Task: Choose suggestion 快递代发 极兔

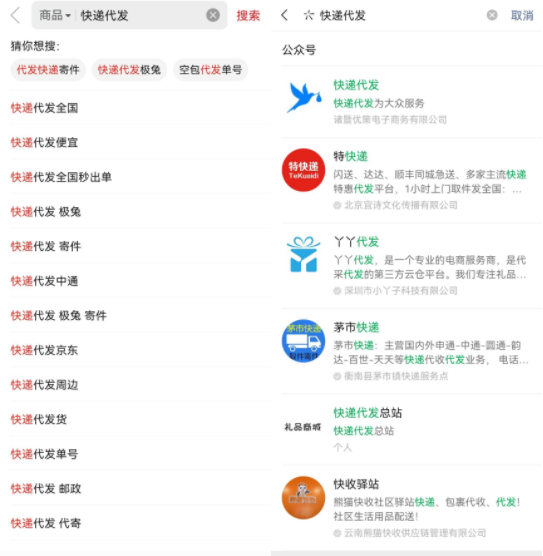Action: pos(140,212)
